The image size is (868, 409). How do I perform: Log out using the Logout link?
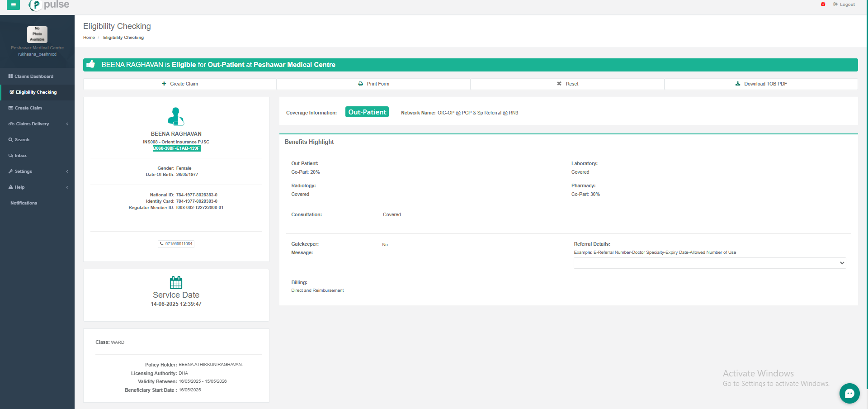(844, 5)
